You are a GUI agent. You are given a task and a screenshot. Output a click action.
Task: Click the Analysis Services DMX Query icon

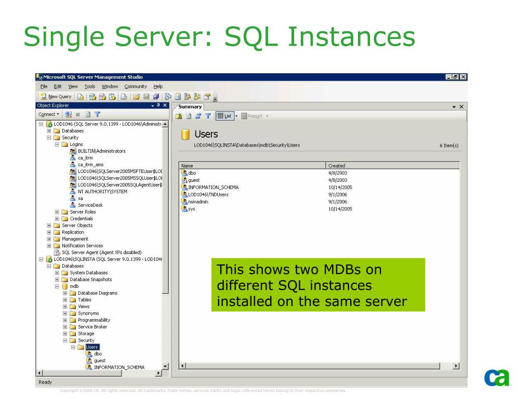click(102, 97)
